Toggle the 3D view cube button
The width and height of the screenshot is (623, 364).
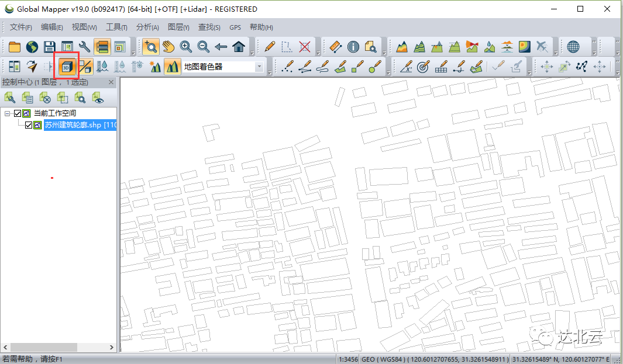click(67, 66)
